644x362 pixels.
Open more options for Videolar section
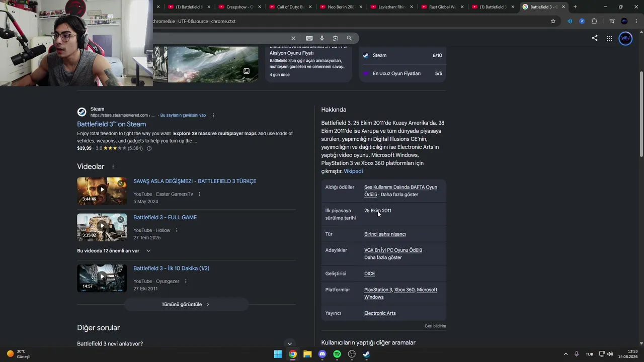coord(113,166)
